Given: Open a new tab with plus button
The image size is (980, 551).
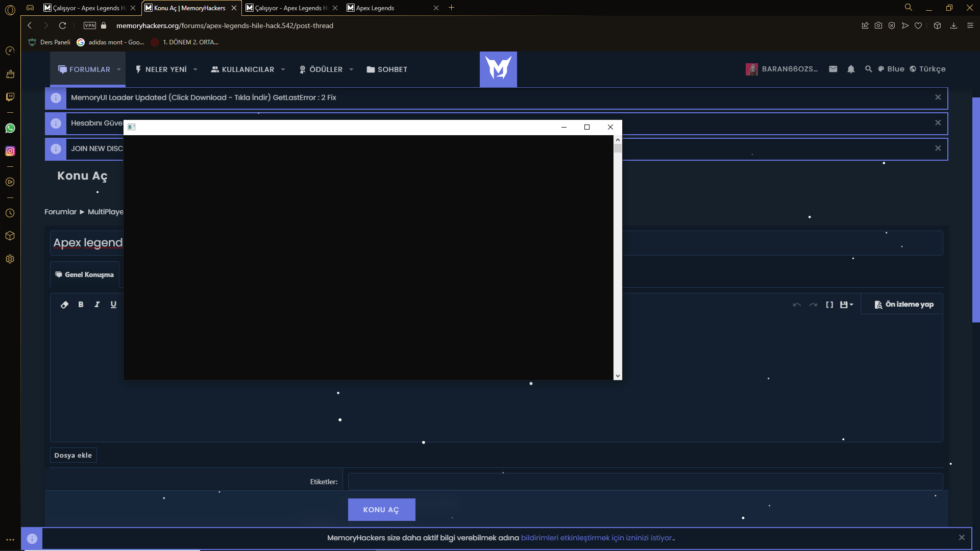Looking at the screenshot, I should [451, 8].
